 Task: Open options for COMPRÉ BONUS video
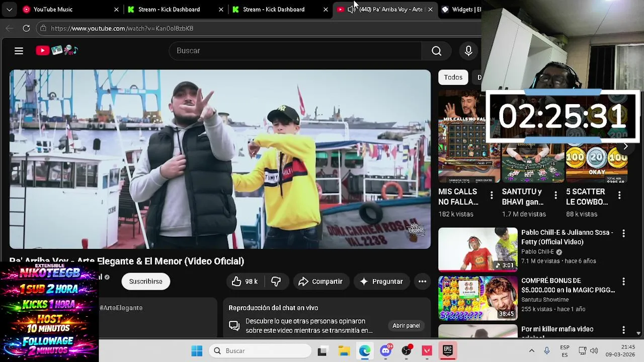click(x=623, y=282)
